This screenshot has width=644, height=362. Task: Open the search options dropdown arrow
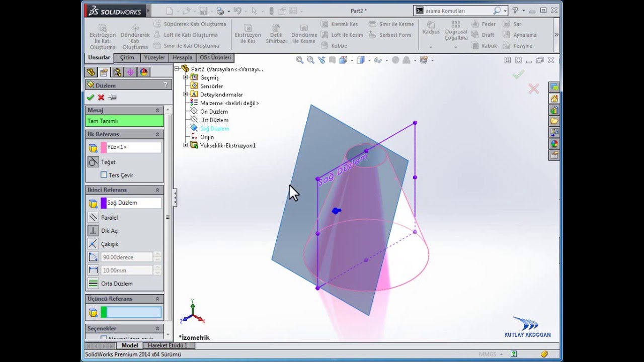click(505, 11)
